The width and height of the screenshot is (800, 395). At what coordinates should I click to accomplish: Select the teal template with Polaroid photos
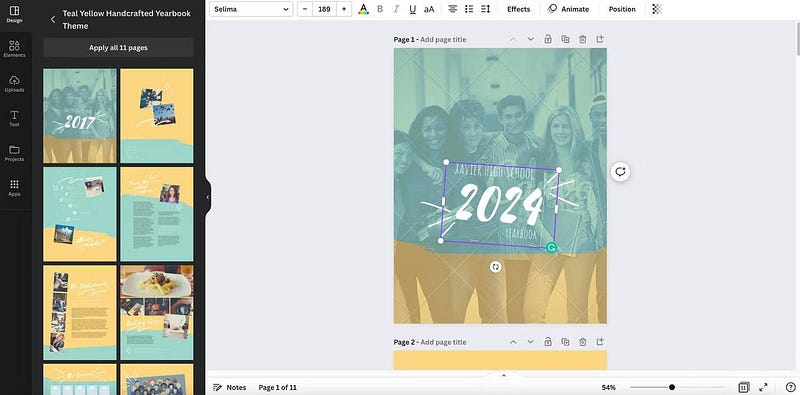pos(80,214)
